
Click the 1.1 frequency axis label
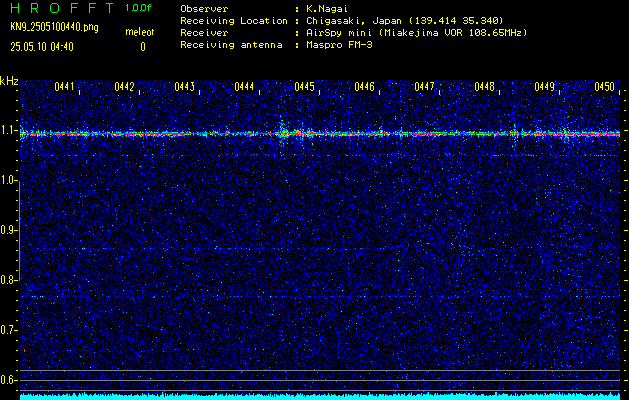(x=7, y=130)
